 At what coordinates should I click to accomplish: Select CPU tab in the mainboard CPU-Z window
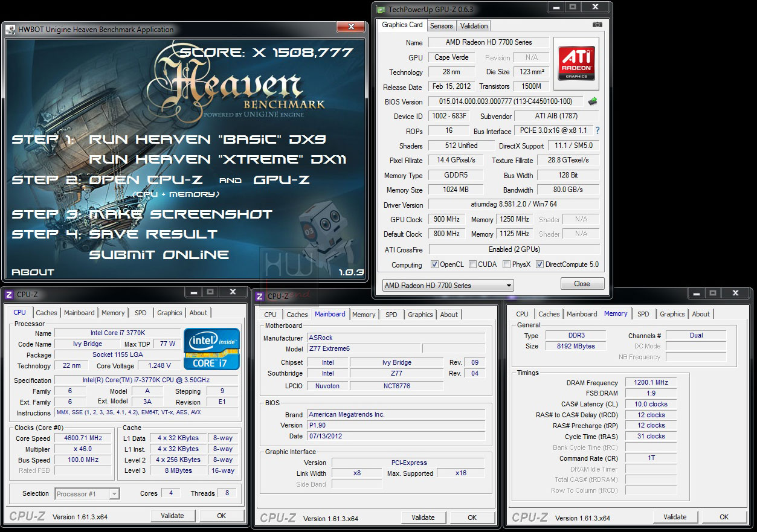271,315
